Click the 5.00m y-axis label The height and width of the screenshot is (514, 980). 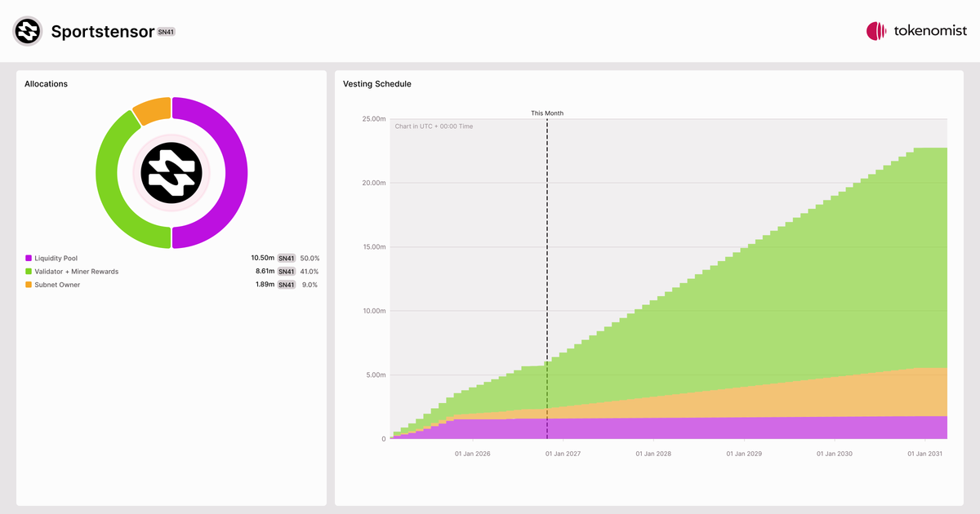point(375,375)
